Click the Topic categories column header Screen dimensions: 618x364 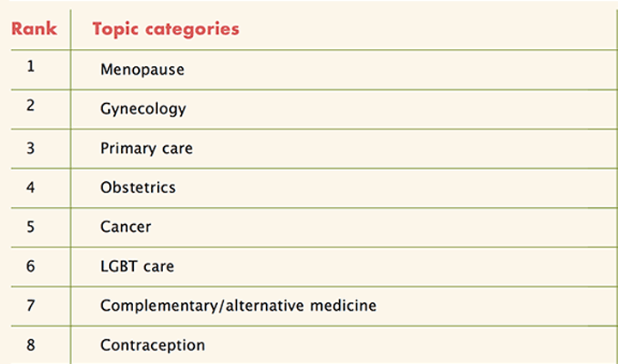[166, 29]
